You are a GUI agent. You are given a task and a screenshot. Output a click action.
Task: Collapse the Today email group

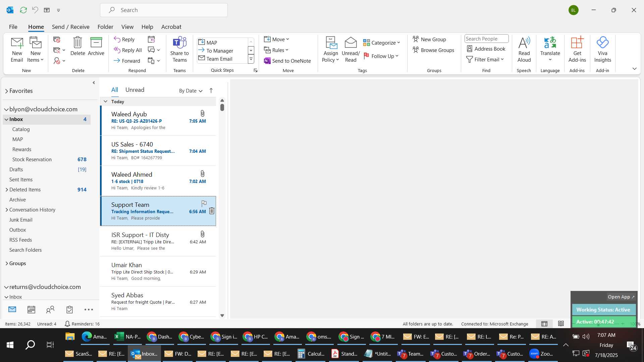(105, 101)
